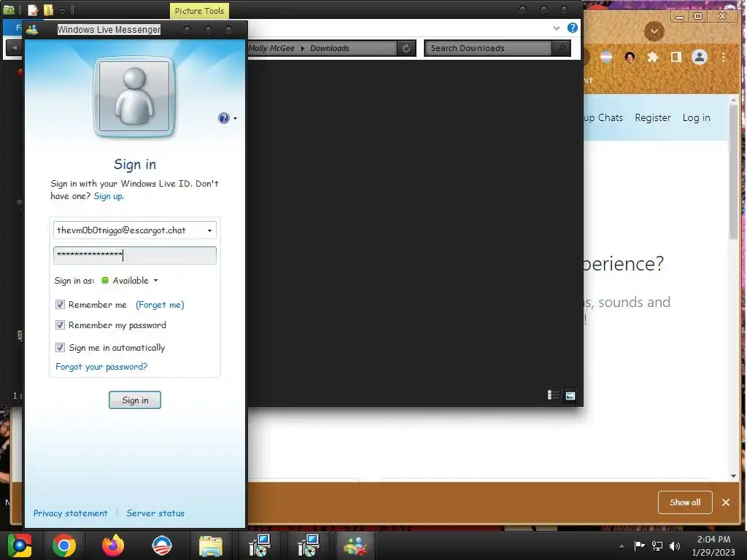Launch Firefox from the taskbar
The width and height of the screenshot is (747, 560).
point(113,545)
